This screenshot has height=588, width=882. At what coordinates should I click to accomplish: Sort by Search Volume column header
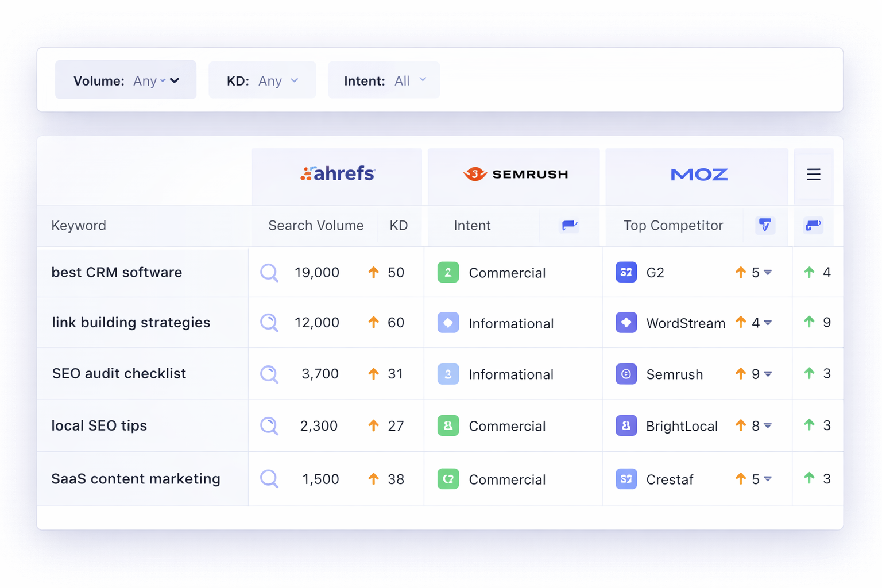click(316, 226)
